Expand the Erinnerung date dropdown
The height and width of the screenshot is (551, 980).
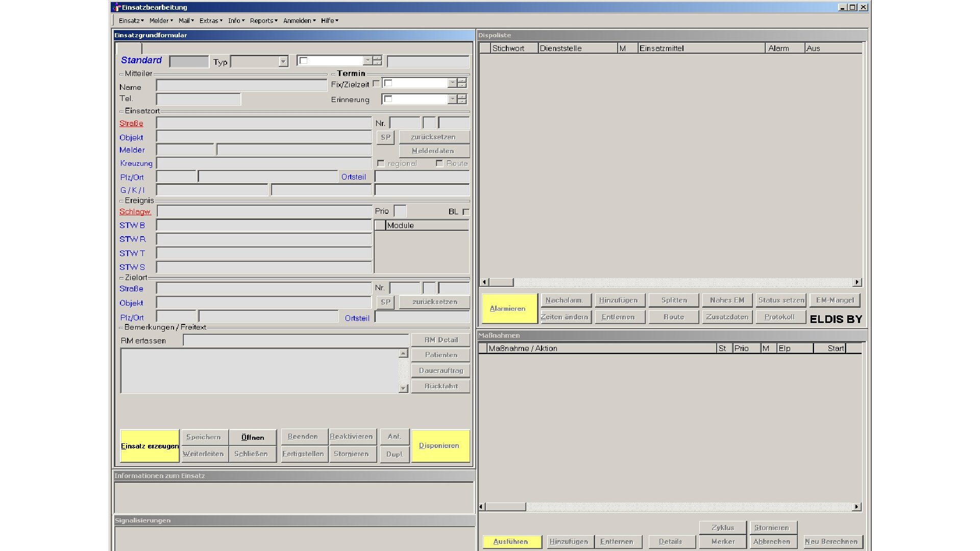[x=452, y=99]
